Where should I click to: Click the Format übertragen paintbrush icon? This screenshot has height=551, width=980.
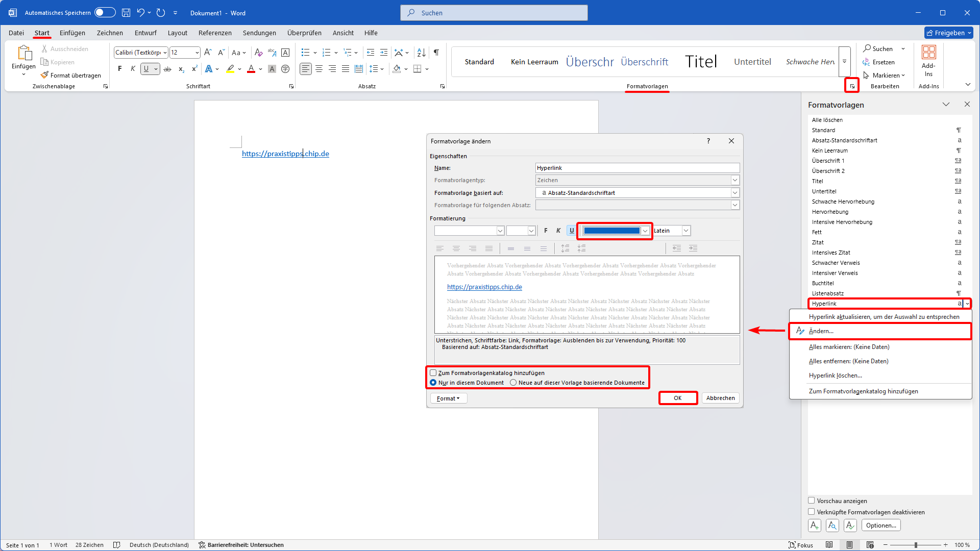tap(45, 75)
